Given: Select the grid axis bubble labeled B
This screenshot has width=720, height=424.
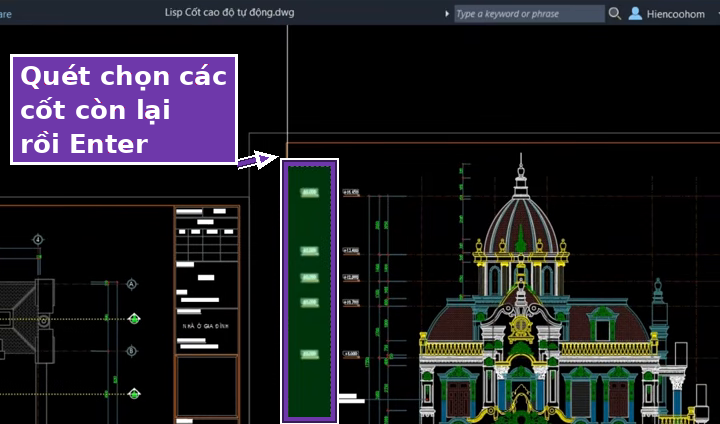Looking at the screenshot, I should [132, 351].
